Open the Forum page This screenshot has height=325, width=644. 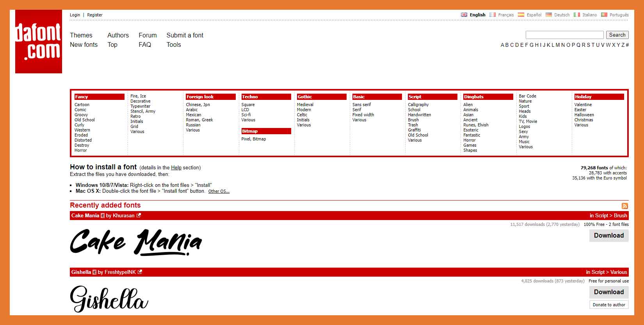[148, 35]
